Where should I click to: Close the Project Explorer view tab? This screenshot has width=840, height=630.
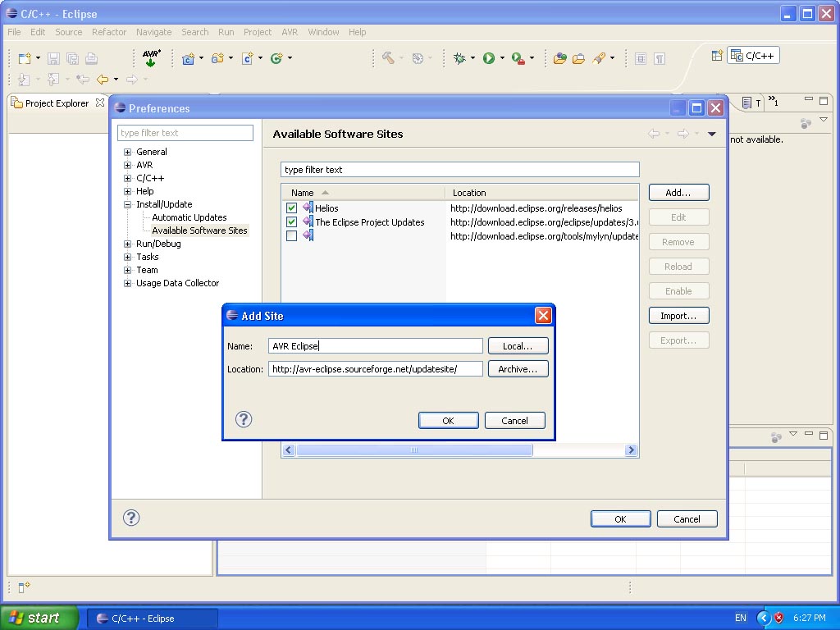pyautogui.click(x=99, y=103)
